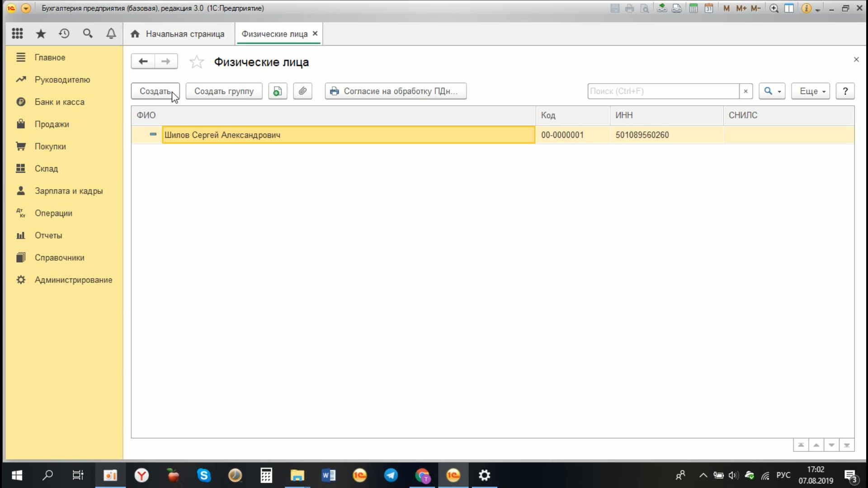This screenshot has height=488, width=868.
Task: Click the Navigation back arrow
Action: [x=143, y=61]
